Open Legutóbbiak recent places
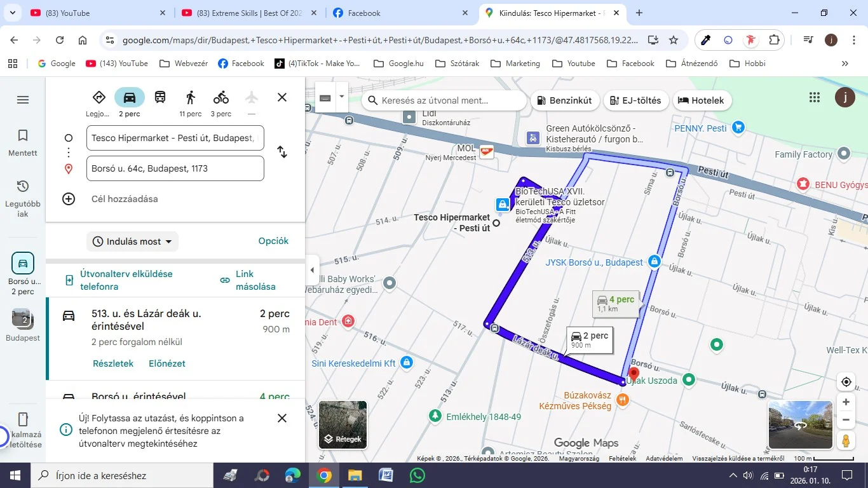The width and height of the screenshot is (868, 488). click(x=23, y=198)
